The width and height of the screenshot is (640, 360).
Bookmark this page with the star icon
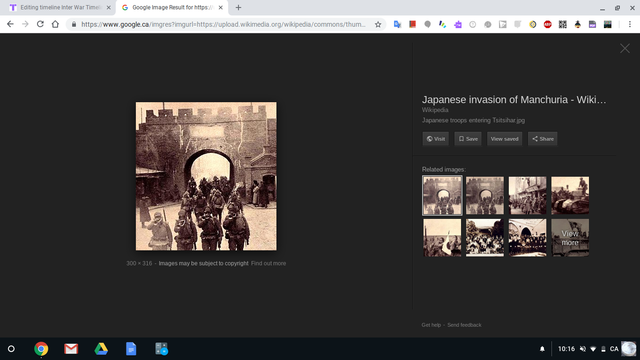[x=378, y=24]
